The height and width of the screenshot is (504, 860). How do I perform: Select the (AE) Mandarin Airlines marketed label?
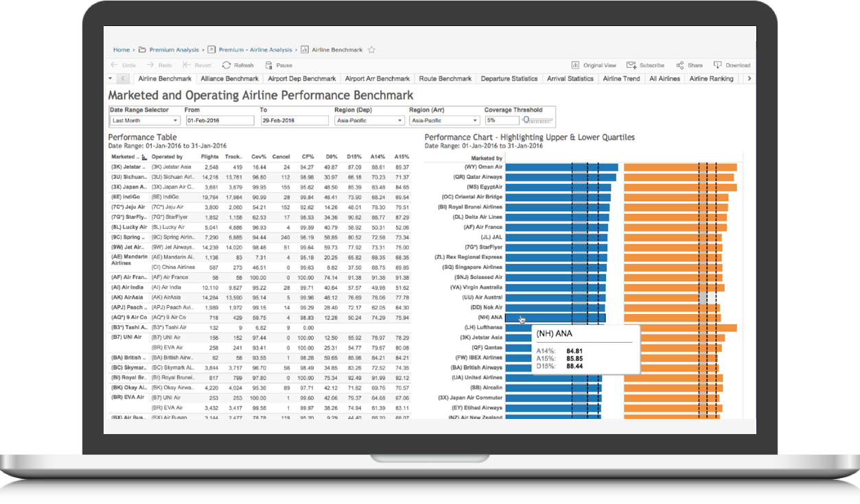[129, 260]
